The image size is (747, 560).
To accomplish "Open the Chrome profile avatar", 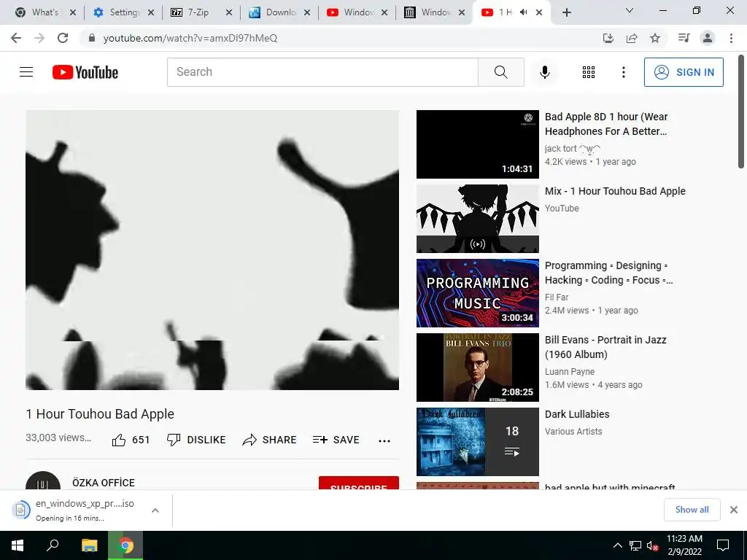I will click(x=708, y=38).
